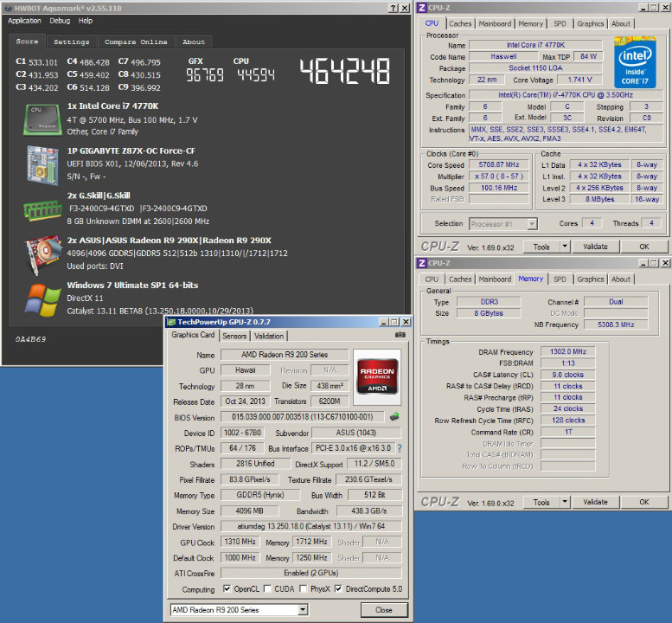Click the green RAM stick icon
The height and width of the screenshot is (623, 672).
pyautogui.click(x=42, y=210)
